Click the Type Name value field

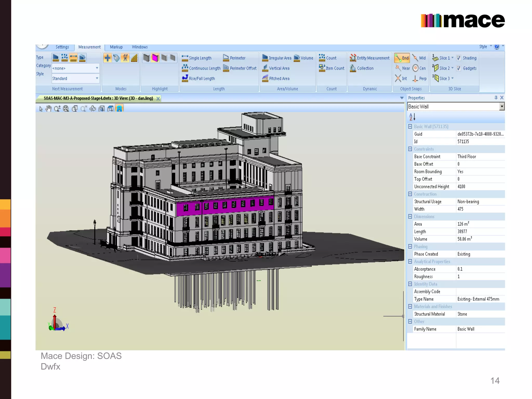[480, 299]
